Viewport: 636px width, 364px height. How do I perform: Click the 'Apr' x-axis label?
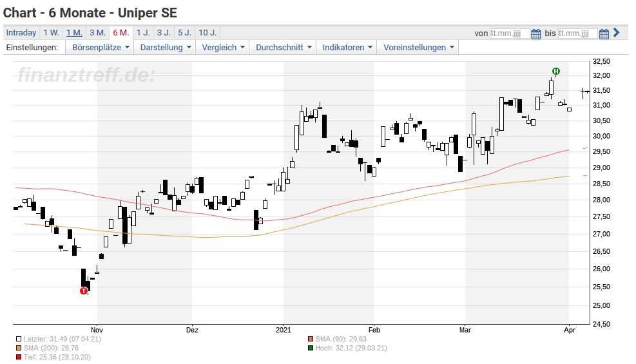pyautogui.click(x=570, y=330)
